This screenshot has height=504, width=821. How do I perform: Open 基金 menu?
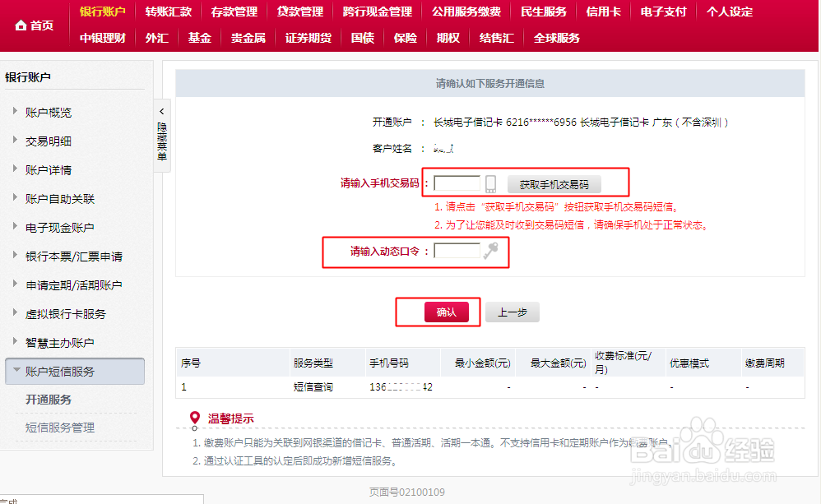199,38
